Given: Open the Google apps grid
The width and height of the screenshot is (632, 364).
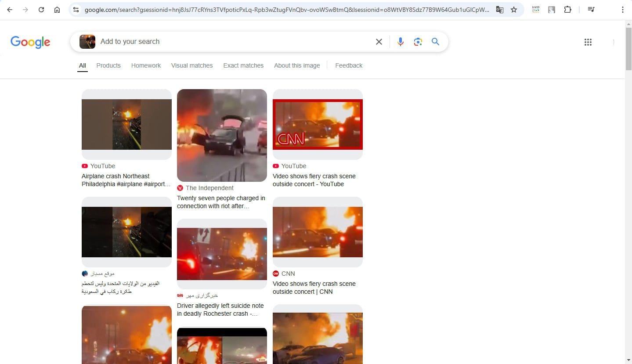Looking at the screenshot, I should (x=588, y=42).
